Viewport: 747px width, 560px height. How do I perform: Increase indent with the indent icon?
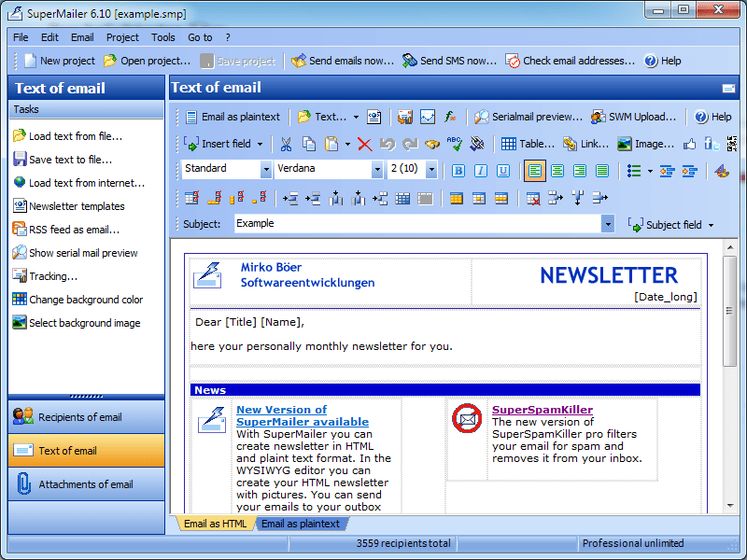[x=689, y=171]
